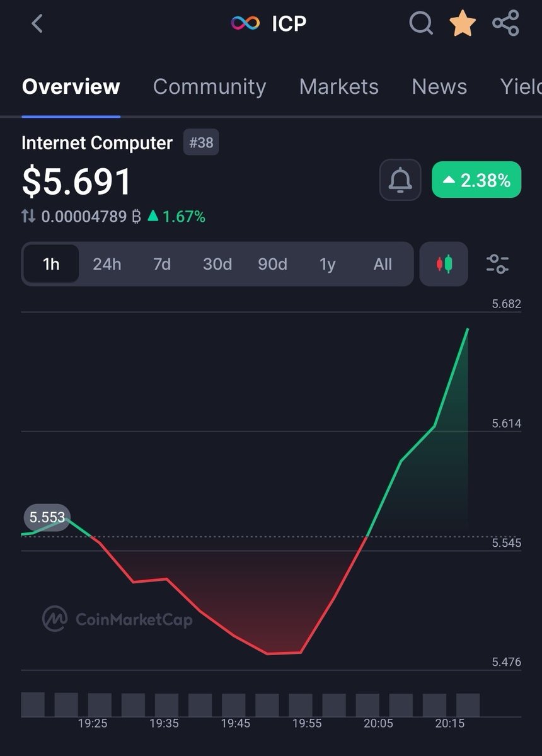Image resolution: width=542 pixels, height=756 pixels.
Task: Tap the 5.476 price axis label
Action: pos(506,662)
